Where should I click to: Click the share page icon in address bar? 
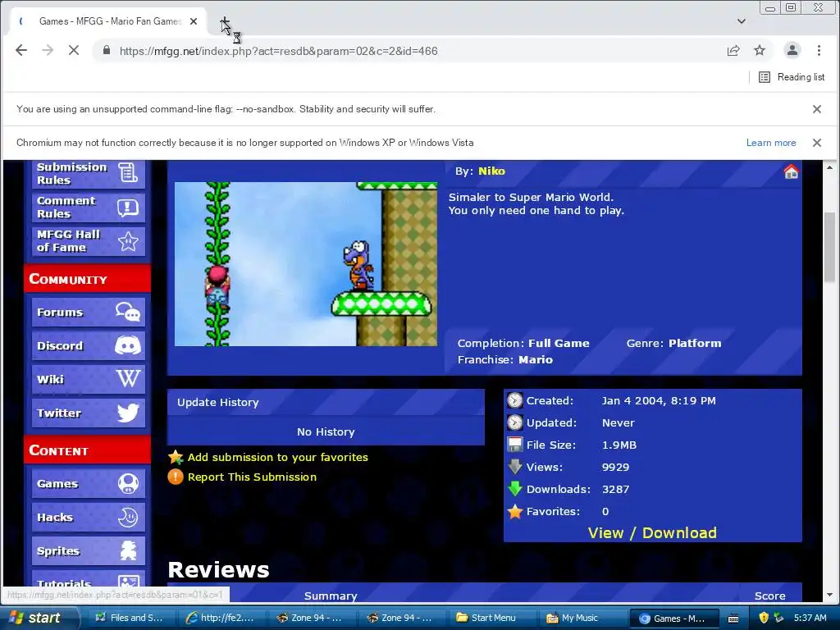coord(733,50)
